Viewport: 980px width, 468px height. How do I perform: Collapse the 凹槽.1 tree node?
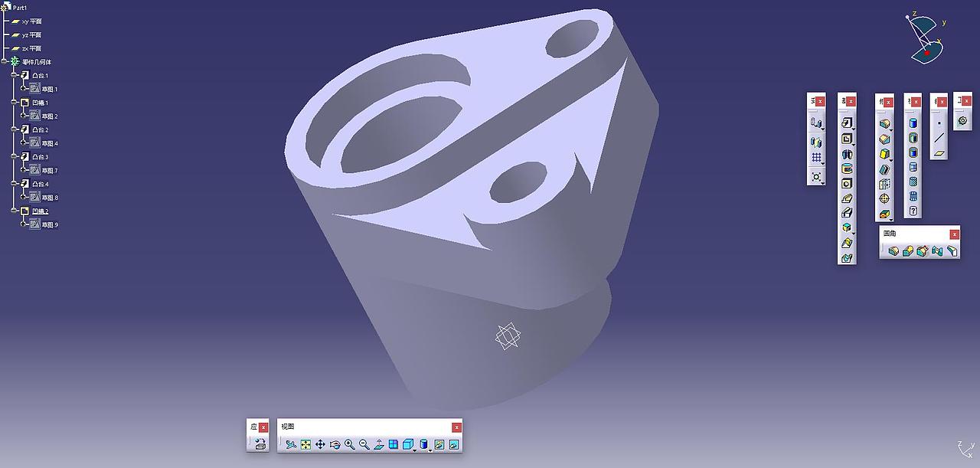click(15, 102)
